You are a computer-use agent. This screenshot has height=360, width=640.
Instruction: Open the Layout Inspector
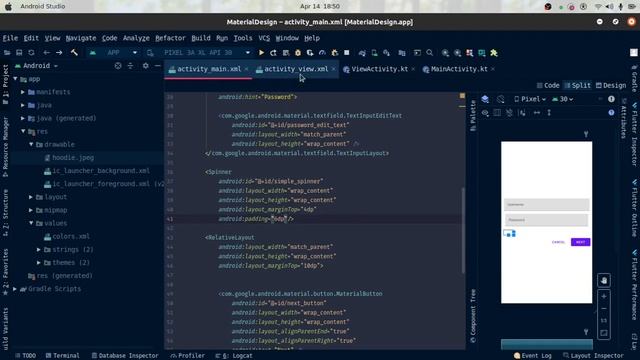(593, 356)
